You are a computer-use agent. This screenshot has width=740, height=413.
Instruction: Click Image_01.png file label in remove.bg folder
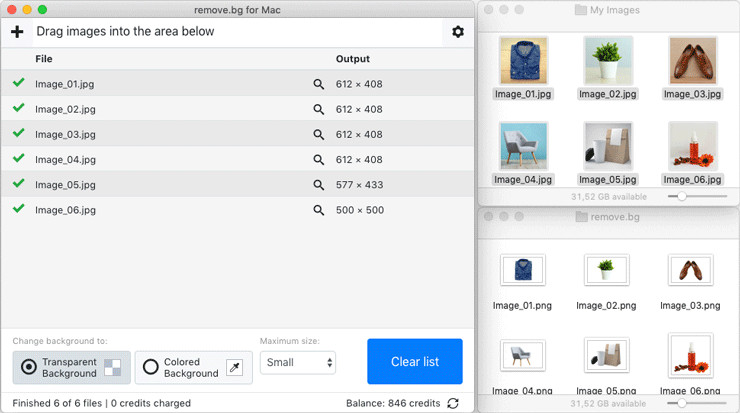point(522,305)
